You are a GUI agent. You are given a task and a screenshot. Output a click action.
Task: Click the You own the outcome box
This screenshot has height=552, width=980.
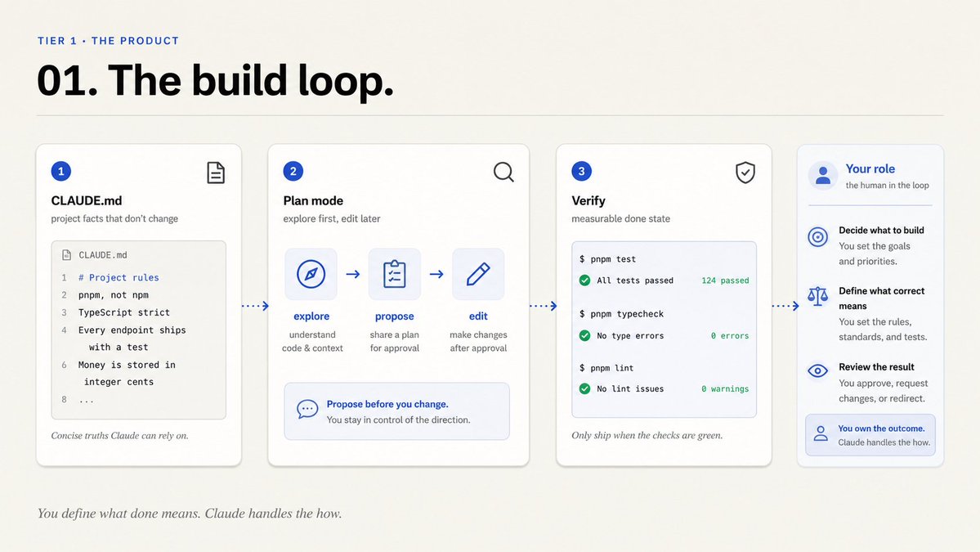click(870, 435)
